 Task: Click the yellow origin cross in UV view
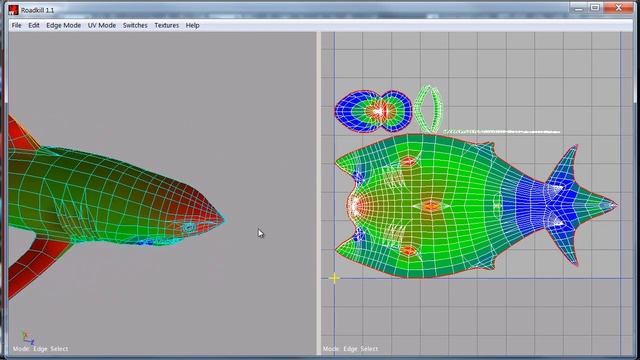pos(334,278)
